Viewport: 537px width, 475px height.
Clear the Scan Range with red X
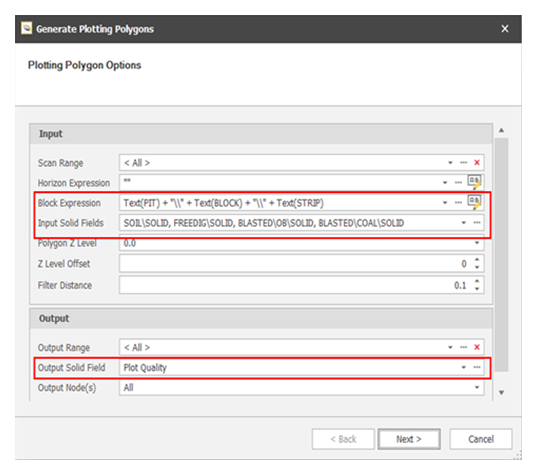477,163
